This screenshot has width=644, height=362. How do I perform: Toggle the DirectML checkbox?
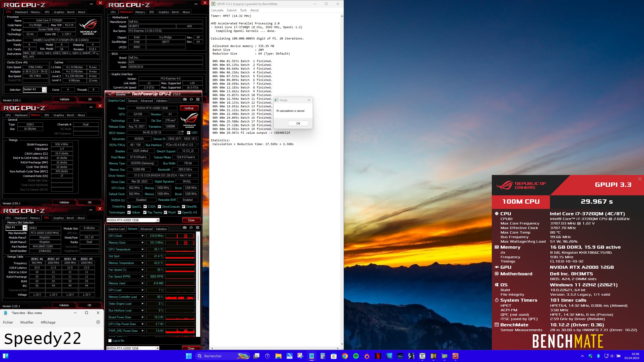point(184,207)
